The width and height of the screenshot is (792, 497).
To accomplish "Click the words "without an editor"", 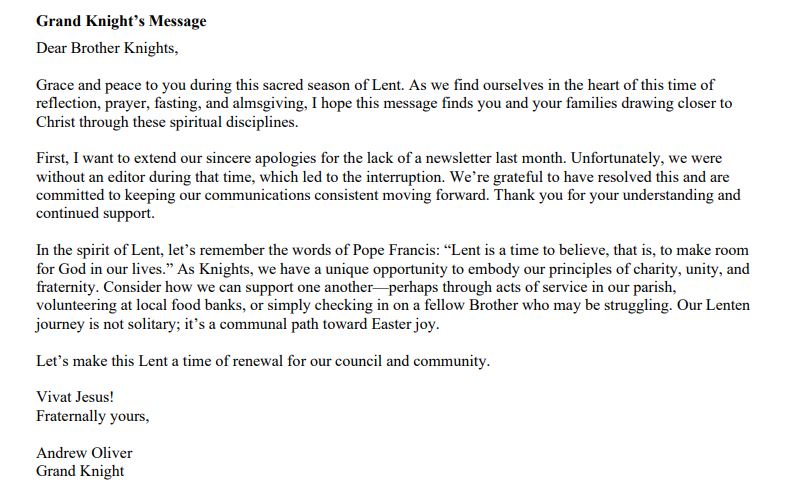I will tap(91, 177).
